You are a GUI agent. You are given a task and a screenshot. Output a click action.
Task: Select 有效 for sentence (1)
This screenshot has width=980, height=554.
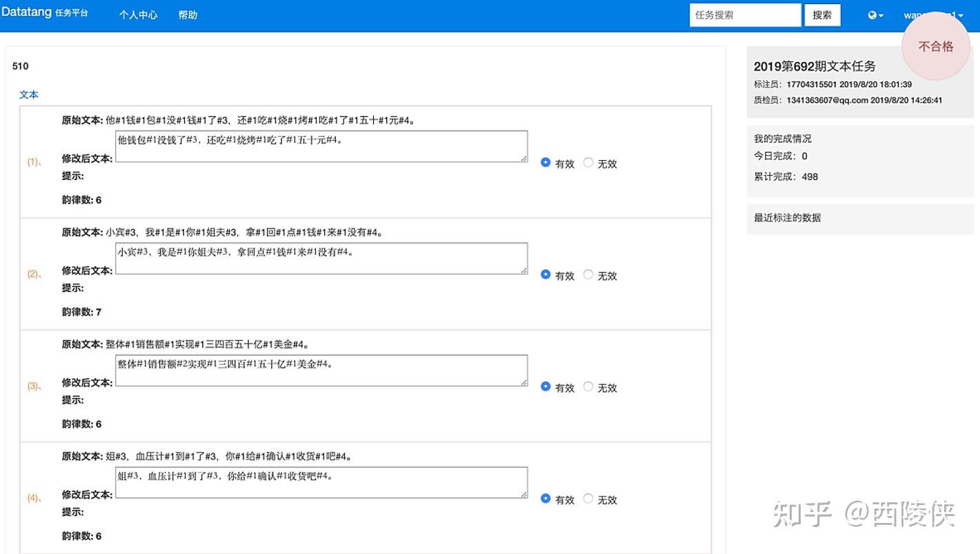[546, 162]
